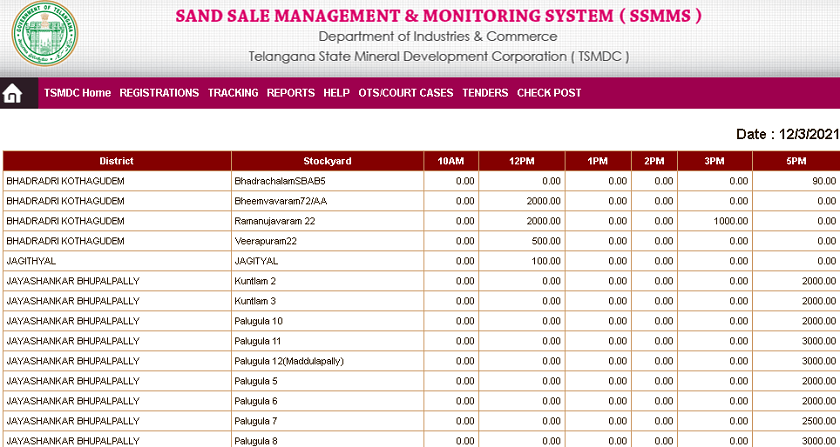Select the first BHADRADRI KOTHAGUDEM cell in BhadrachalamSBAB5 row

click(117, 181)
